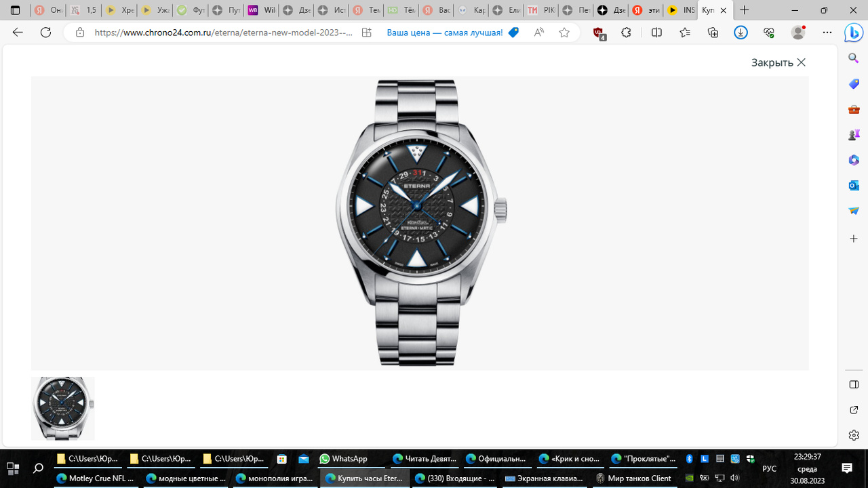
Task: Open the sidebar Search icon
Action: click(854, 59)
